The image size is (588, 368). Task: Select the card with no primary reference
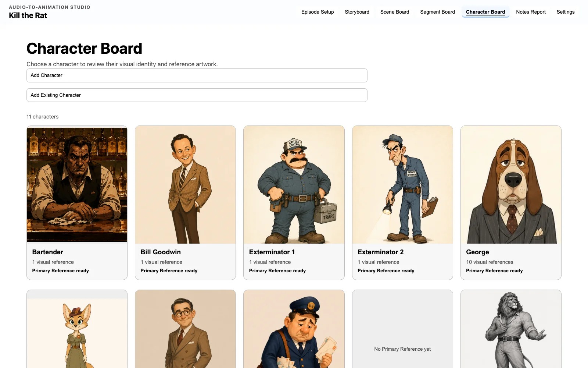pos(402,329)
